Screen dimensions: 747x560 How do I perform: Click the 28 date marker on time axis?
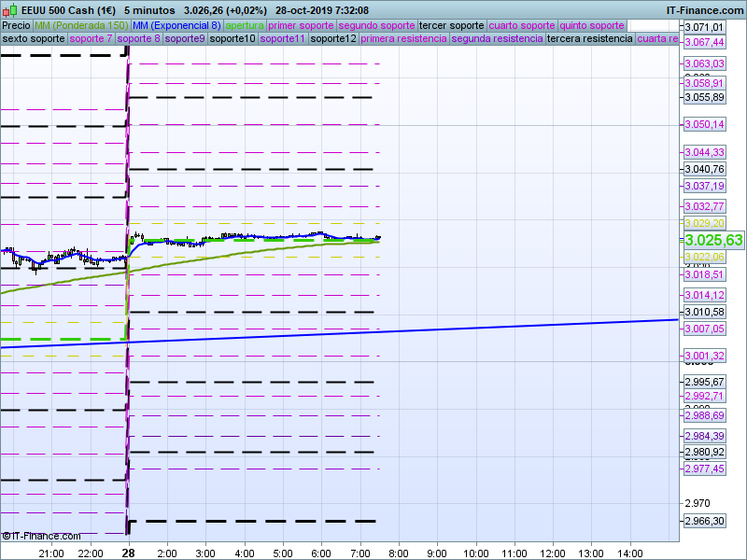tap(129, 553)
